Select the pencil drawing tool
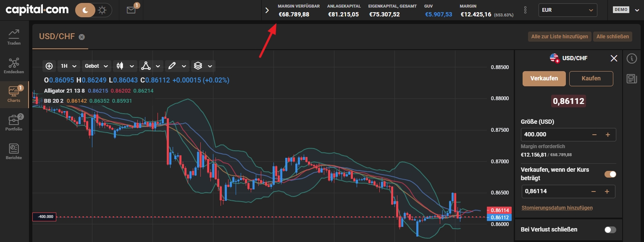This screenshot has width=644, height=242. (x=171, y=66)
